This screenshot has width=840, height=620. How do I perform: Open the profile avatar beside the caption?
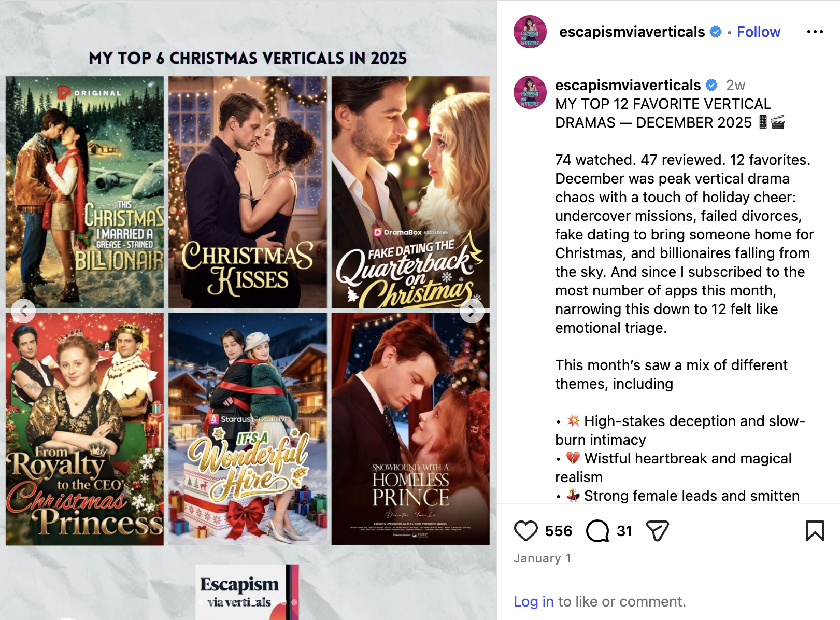530,92
